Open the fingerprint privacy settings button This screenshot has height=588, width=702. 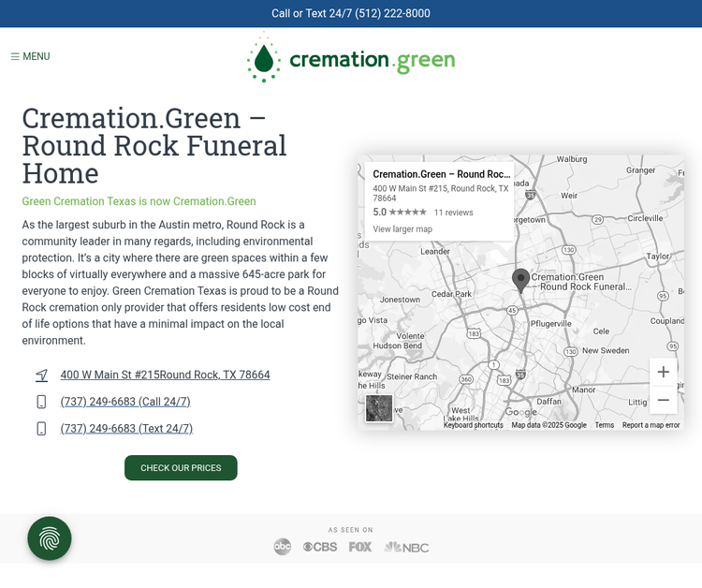(50, 538)
